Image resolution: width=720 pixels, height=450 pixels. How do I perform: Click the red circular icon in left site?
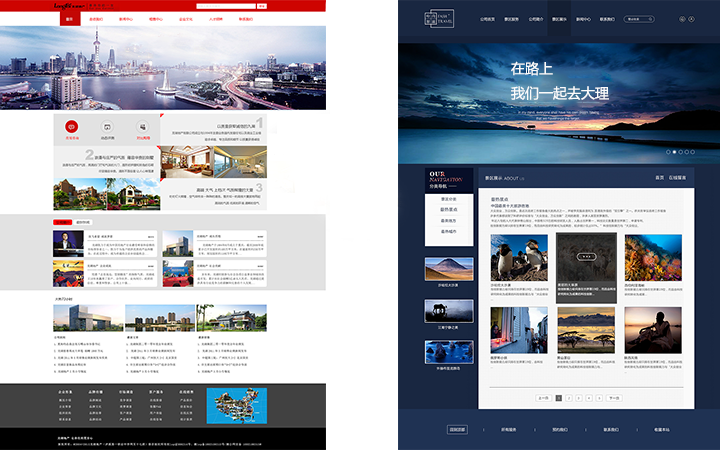72,127
